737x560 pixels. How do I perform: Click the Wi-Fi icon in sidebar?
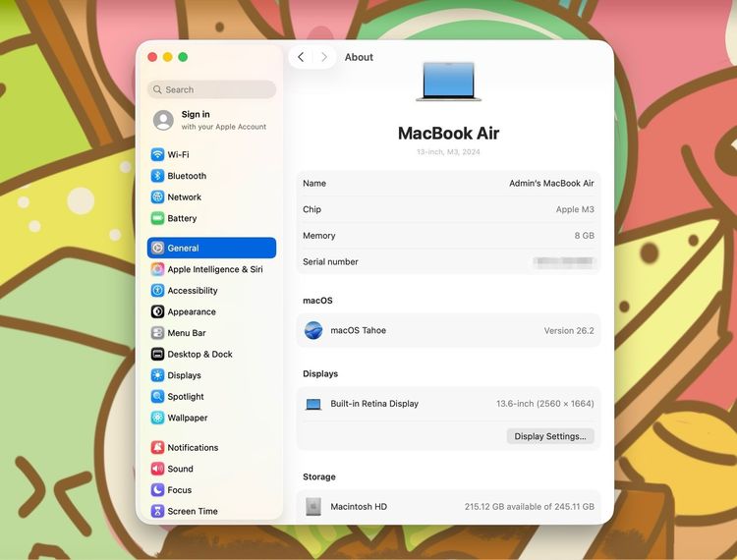pyautogui.click(x=157, y=154)
